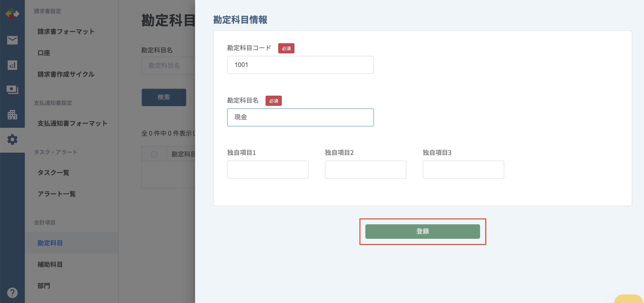This screenshot has width=644, height=303.
Task: Open アラート一覧 menu item
Action: [57, 194]
